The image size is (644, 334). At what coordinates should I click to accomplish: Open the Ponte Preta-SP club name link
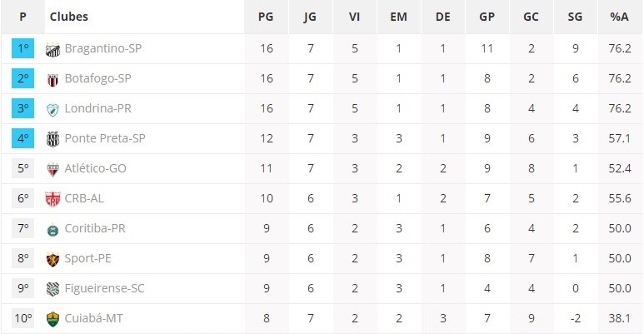pos(105,138)
